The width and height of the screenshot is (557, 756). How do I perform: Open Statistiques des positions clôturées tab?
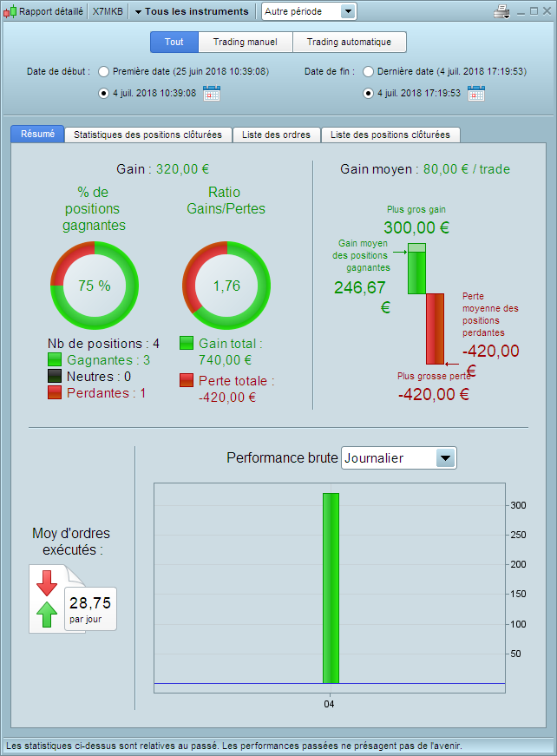tap(147, 135)
